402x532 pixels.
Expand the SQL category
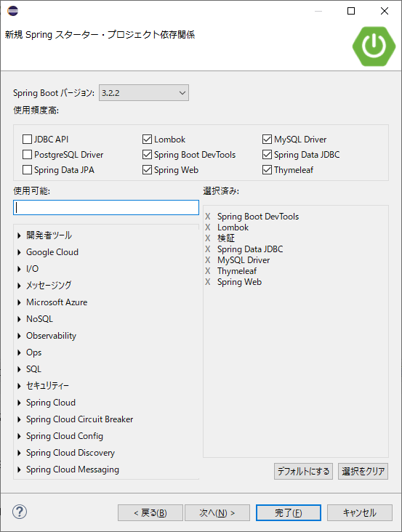click(x=20, y=369)
